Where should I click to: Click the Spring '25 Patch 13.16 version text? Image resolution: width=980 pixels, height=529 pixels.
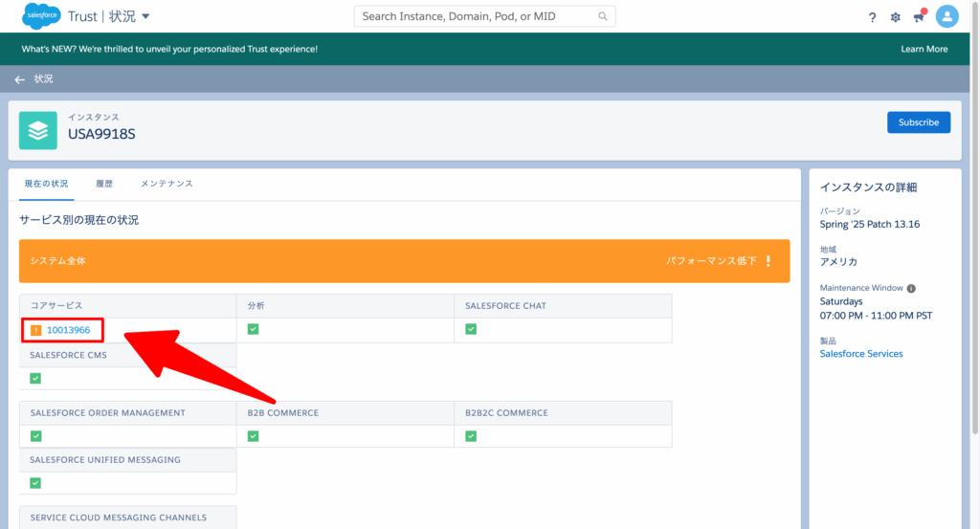[870, 224]
